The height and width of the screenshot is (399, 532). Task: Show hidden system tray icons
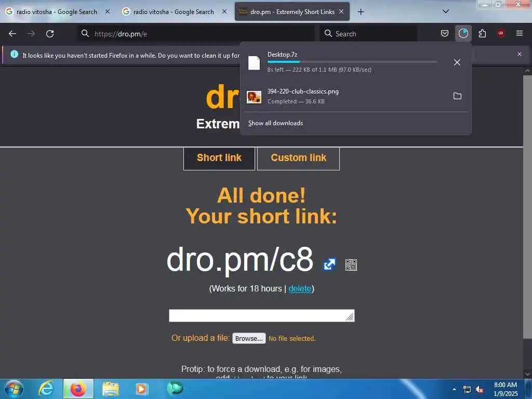(454, 389)
